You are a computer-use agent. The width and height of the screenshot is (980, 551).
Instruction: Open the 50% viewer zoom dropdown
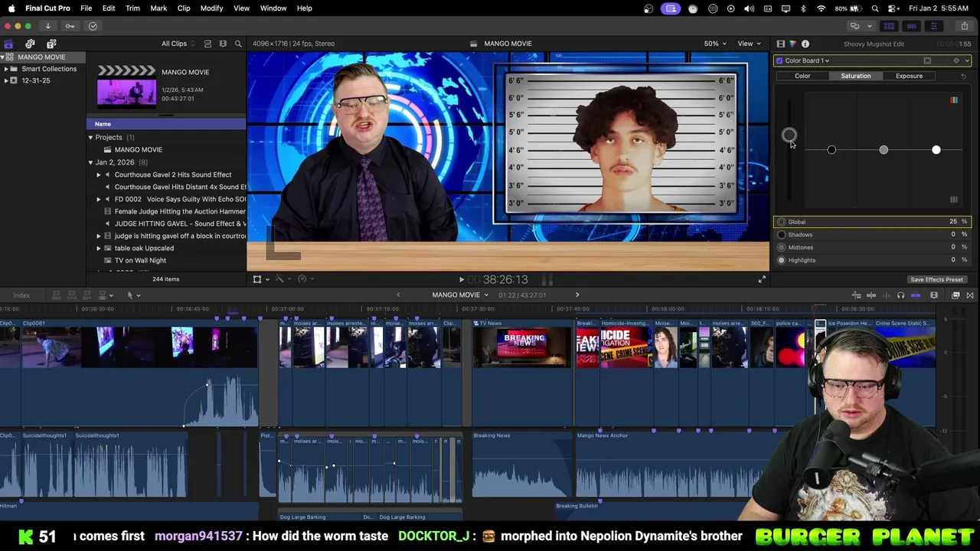pos(715,44)
